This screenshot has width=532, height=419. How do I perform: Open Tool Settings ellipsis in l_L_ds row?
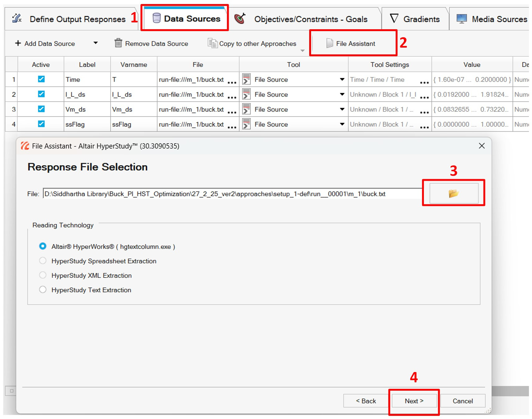pyautogui.click(x=424, y=97)
